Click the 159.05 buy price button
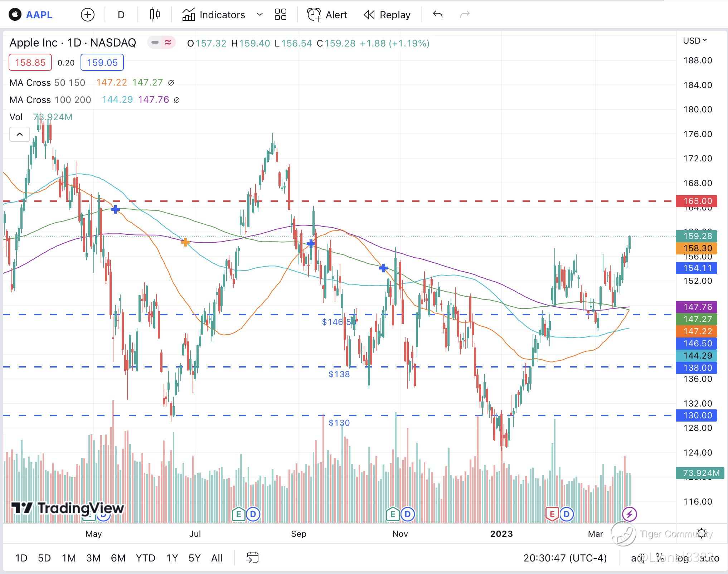 [102, 63]
